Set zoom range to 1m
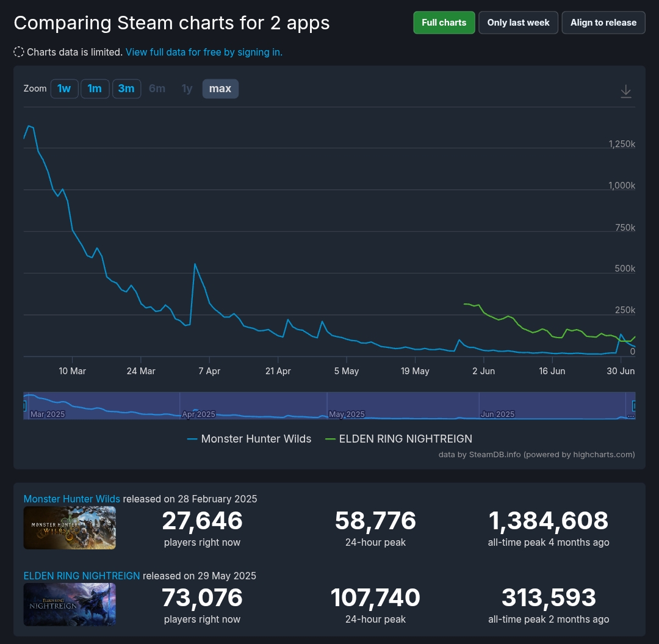 pos(95,89)
